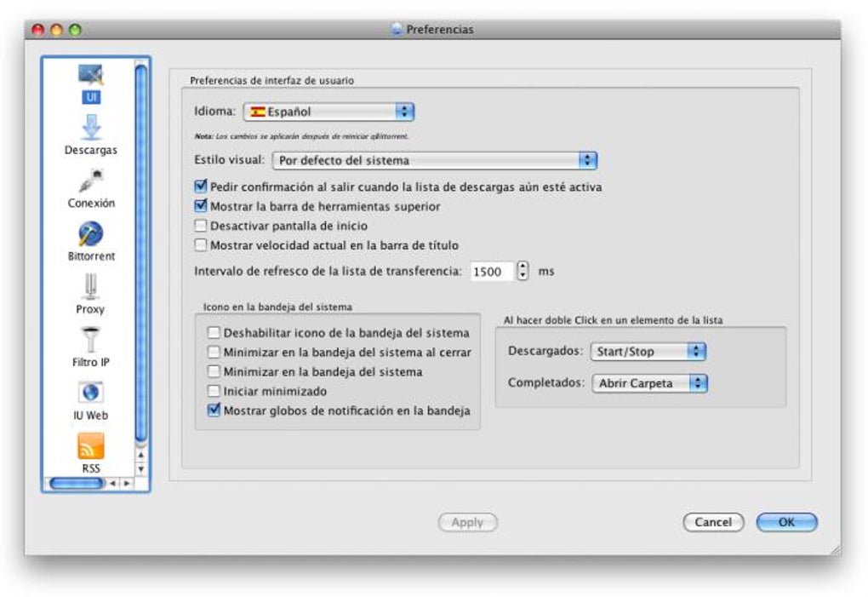Open the Descargados Start/Stop dropdown

[648, 352]
